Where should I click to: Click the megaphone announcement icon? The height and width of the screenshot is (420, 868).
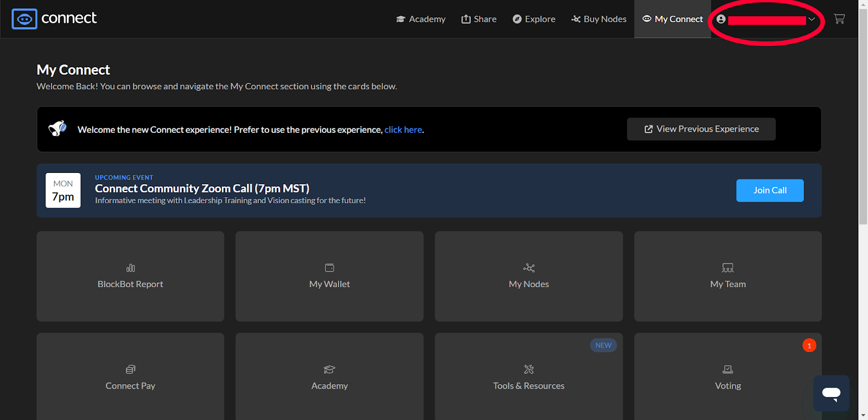click(x=58, y=128)
